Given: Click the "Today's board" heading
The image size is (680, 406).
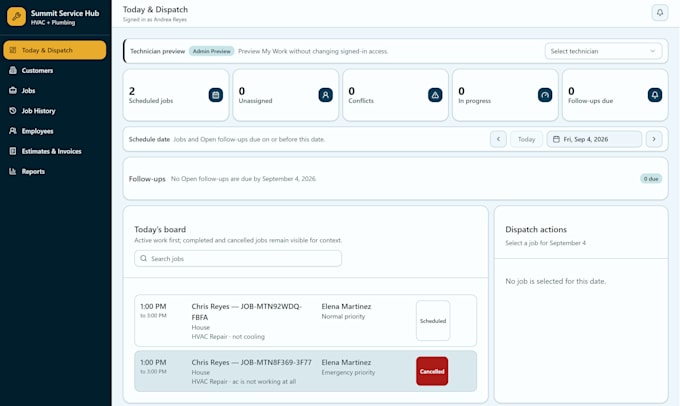Looking at the screenshot, I should click(160, 229).
